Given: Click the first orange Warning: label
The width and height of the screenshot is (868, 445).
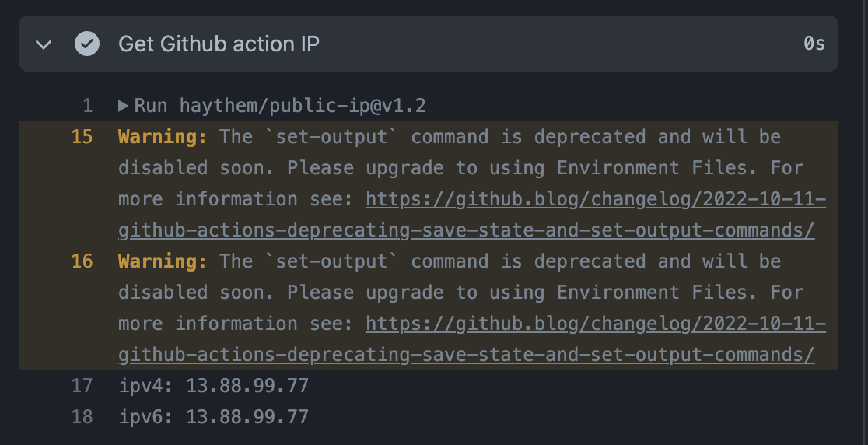Looking at the screenshot, I should click(163, 137).
